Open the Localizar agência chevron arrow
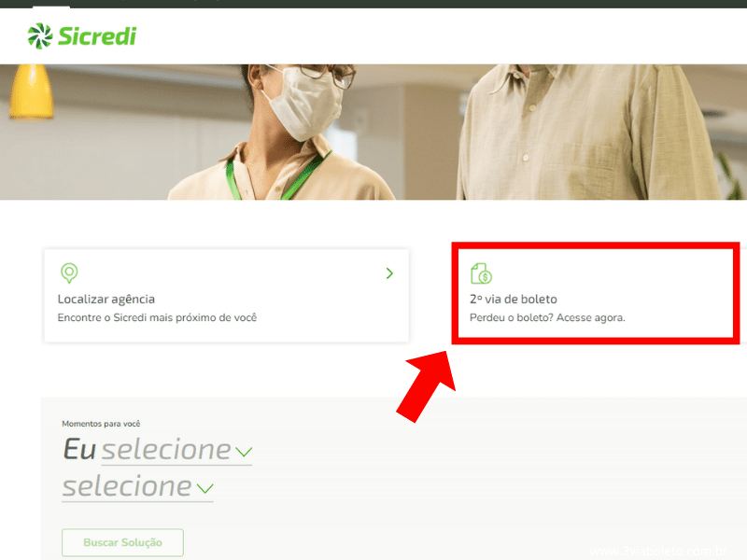747x560 pixels. [x=389, y=273]
